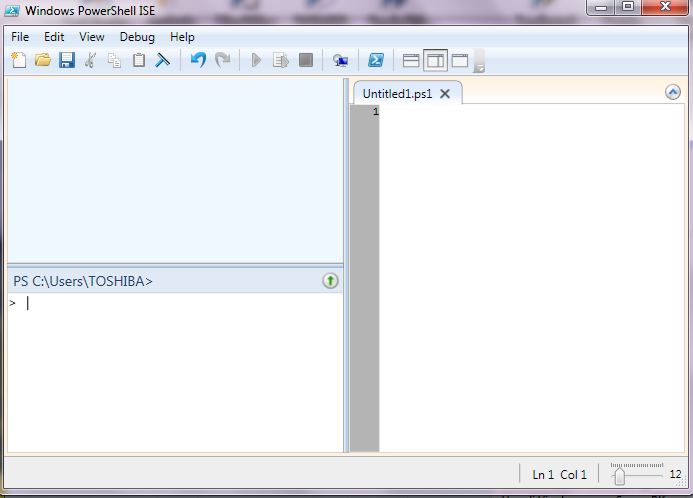Close the Untitled1.ps1 tab
Image resolution: width=693 pixels, height=498 pixels.
[445, 94]
